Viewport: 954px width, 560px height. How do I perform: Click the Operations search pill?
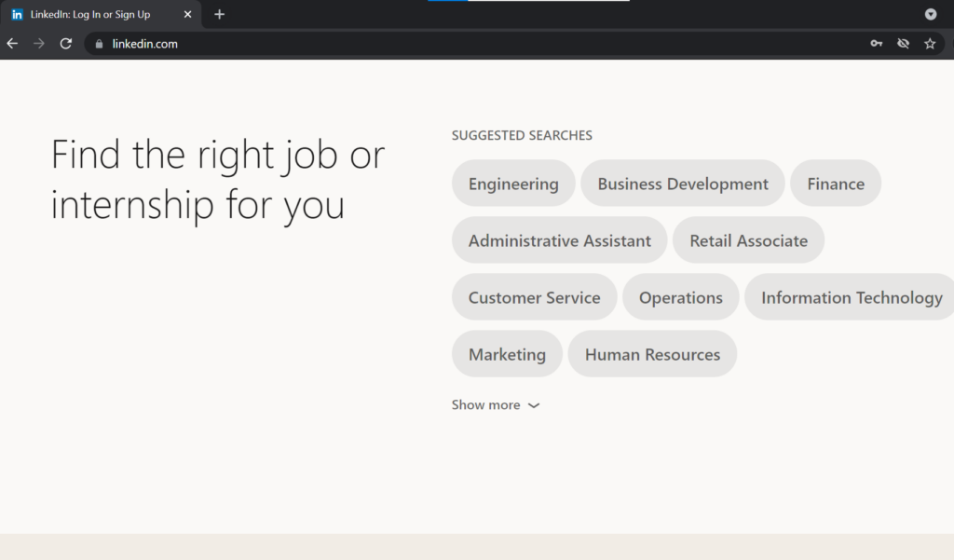coord(680,297)
